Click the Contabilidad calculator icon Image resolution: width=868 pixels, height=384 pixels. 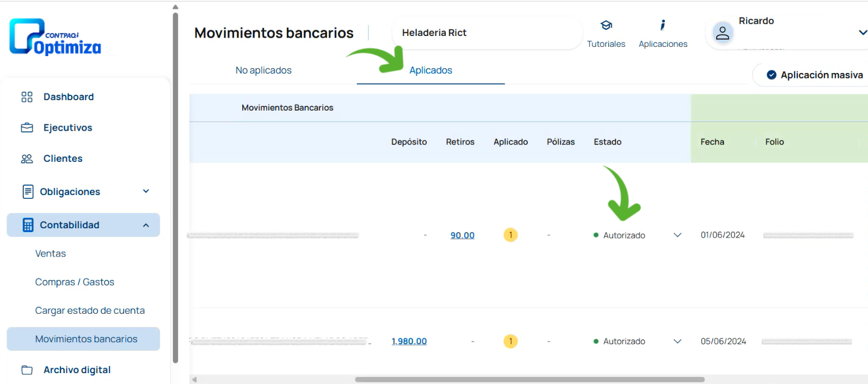(28, 225)
